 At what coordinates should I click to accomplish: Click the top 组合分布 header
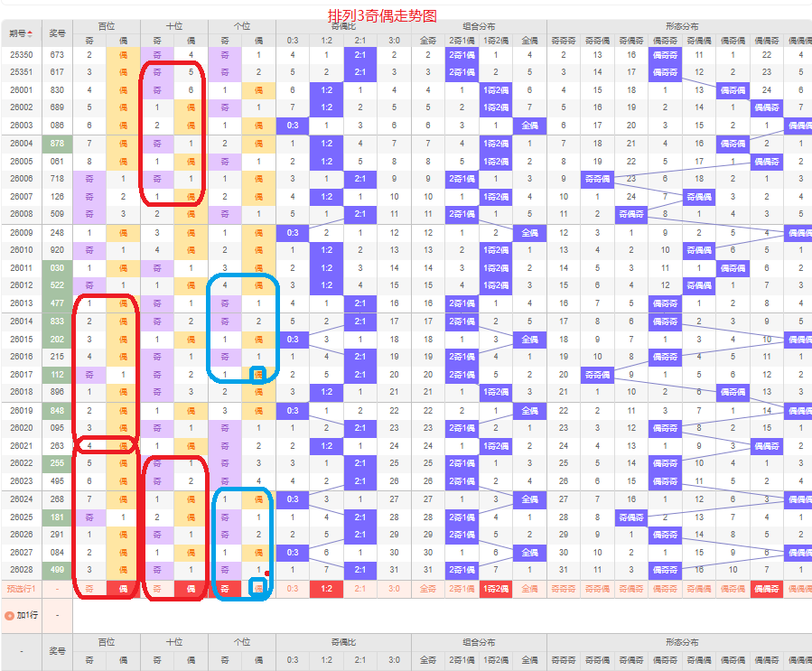tap(479, 26)
